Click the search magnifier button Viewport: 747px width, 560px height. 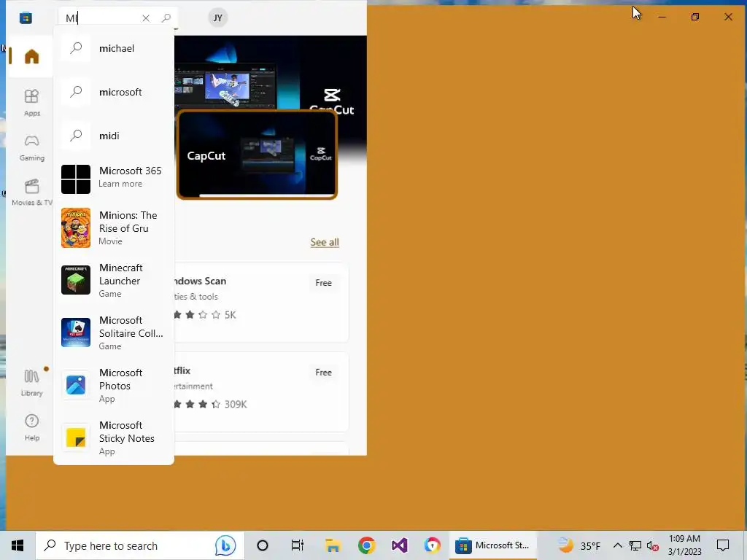coord(166,18)
